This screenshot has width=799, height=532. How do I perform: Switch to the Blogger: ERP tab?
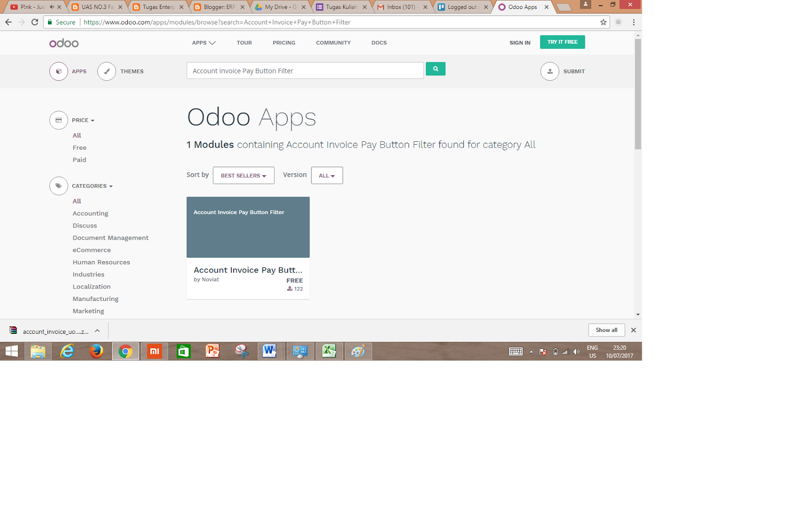(219, 7)
